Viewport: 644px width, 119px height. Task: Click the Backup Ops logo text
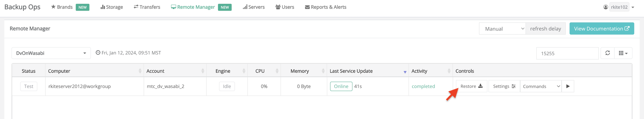(x=22, y=7)
